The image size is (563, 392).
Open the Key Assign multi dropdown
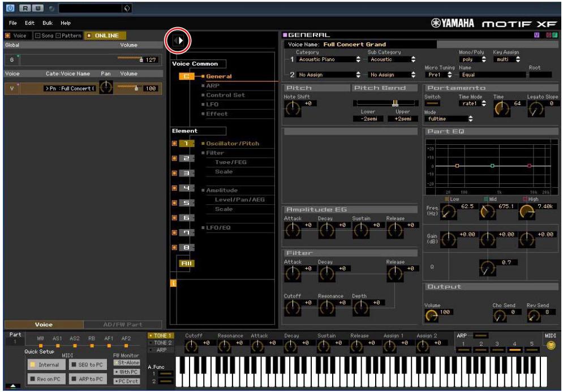pos(508,59)
